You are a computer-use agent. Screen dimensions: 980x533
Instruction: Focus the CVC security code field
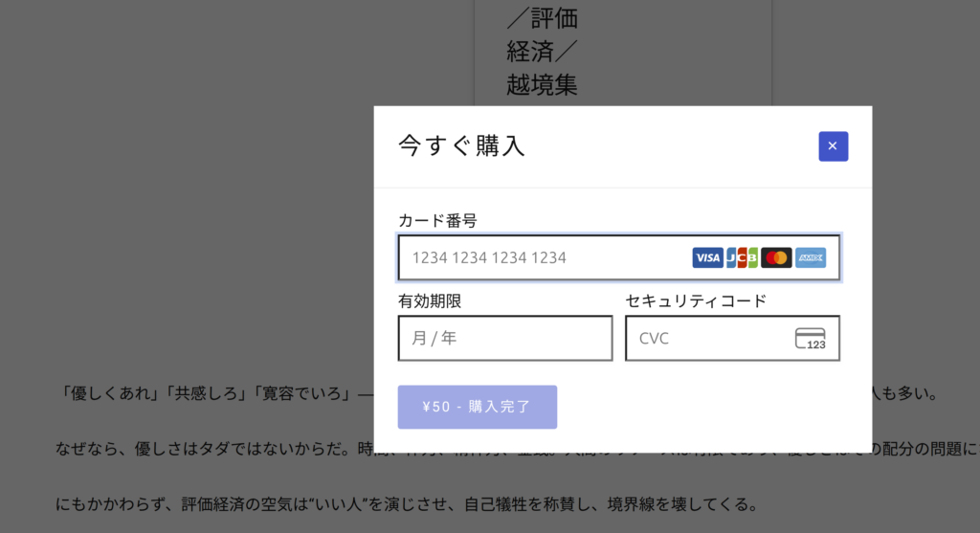click(x=708, y=339)
